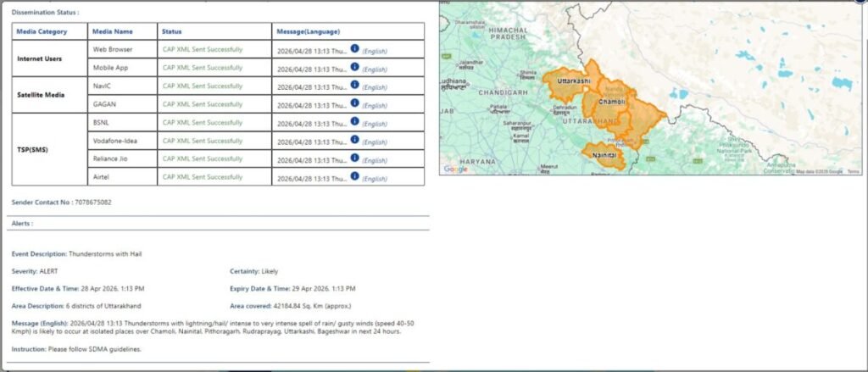The height and width of the screenshot is (372, 868).
Task: View Reliance Jio message info icon
Action: pos(355,158)
